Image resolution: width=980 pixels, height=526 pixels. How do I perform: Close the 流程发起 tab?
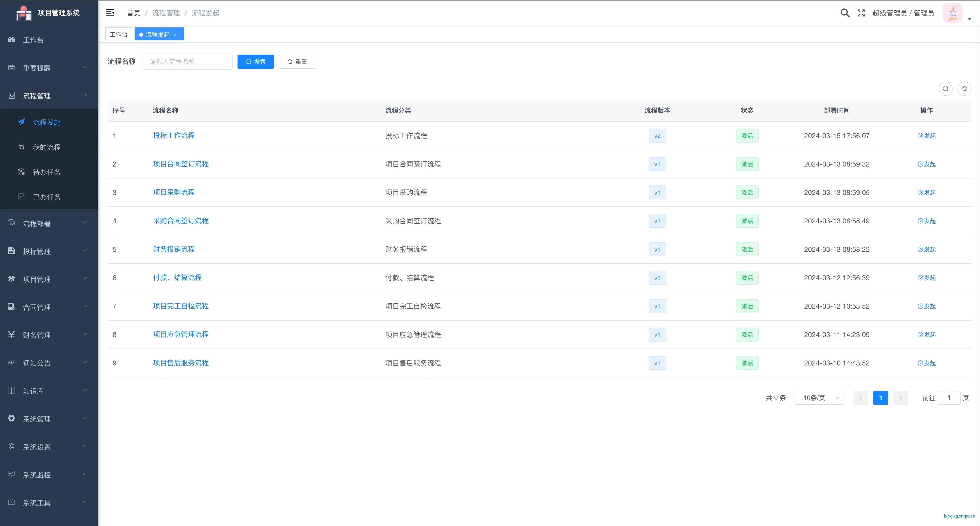coord(175,34)
